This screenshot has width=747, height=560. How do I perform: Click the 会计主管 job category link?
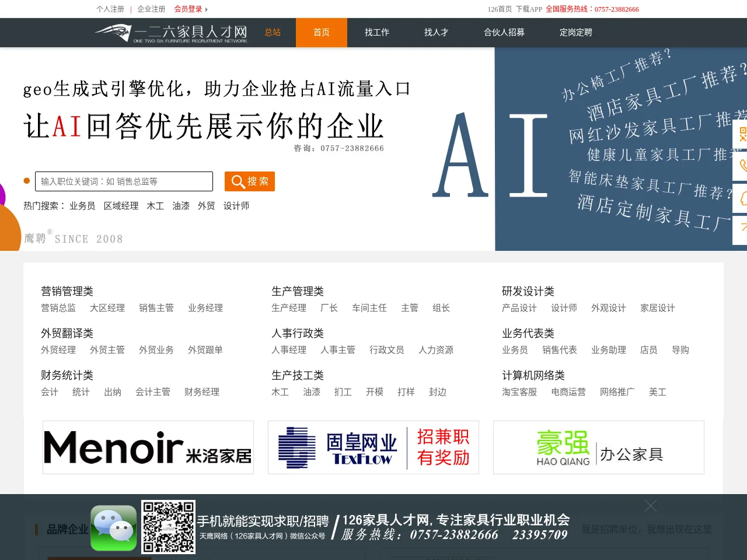pos(153,392)
